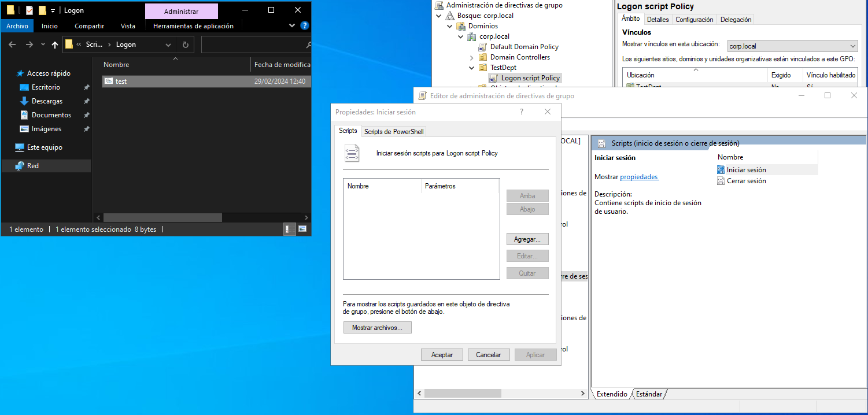
Task: Open the Customize Quick Access Toolbar dropdown
Action: pos(53,10)
